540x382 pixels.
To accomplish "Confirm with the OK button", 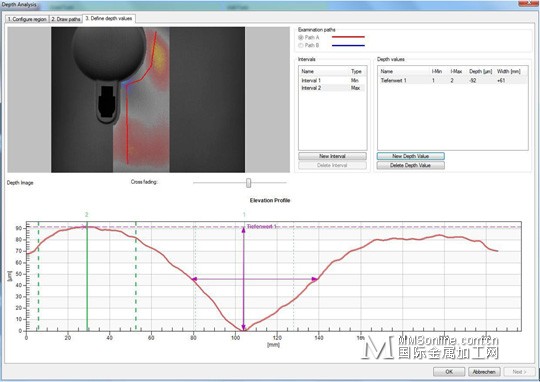I will pos(449,372).
